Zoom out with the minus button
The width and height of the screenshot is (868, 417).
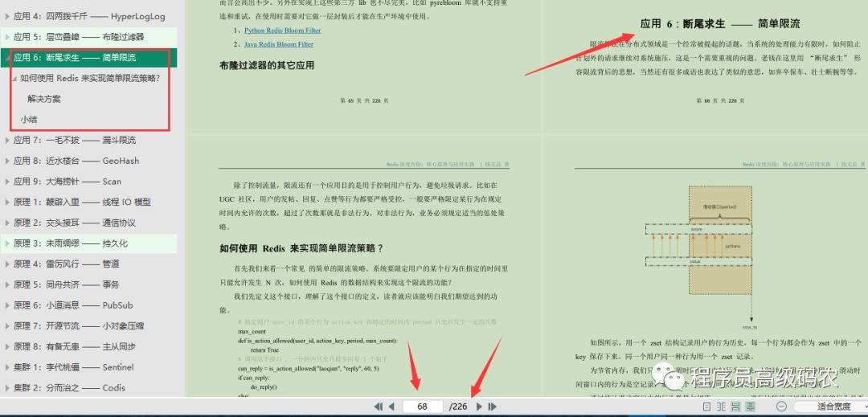point(781,407)
